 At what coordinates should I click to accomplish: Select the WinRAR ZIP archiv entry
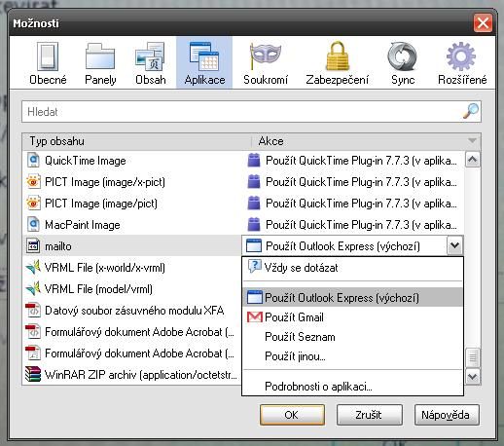(x=131, y=375)
